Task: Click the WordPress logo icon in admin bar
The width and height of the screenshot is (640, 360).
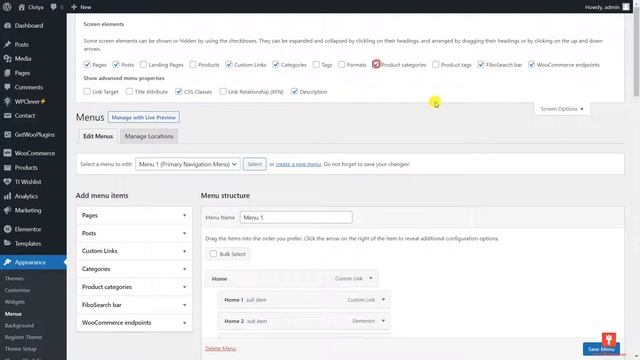Action: click(x=7, y=7)
